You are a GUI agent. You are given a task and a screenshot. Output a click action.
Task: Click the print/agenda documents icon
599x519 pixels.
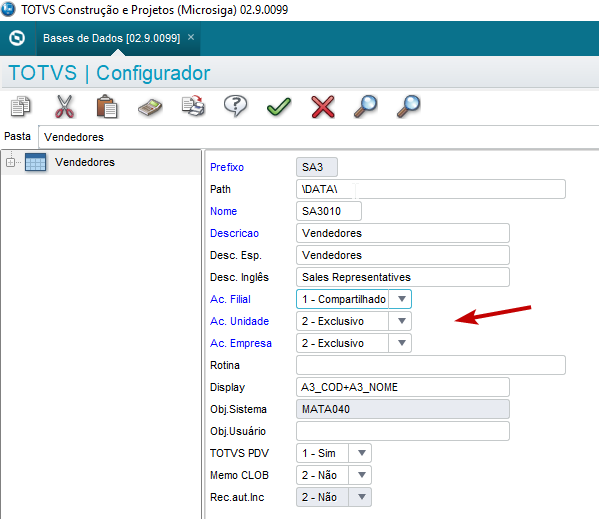click(x=193, y=106)
